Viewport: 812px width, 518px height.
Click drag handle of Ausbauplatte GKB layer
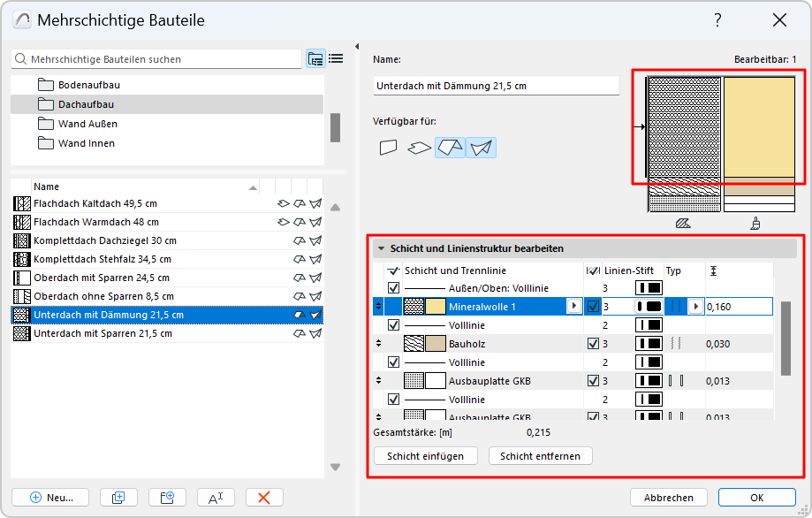tap(378, 381)
